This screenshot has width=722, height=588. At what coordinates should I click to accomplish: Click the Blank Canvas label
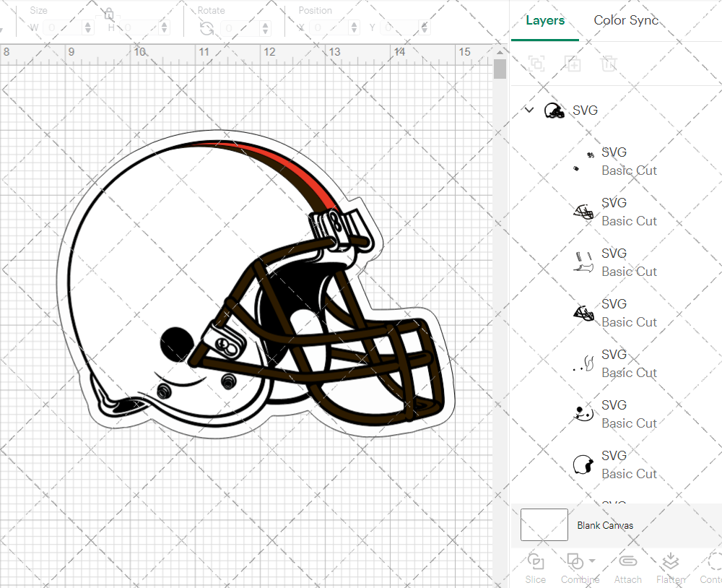pyautogui.click(x=605, y=525)
